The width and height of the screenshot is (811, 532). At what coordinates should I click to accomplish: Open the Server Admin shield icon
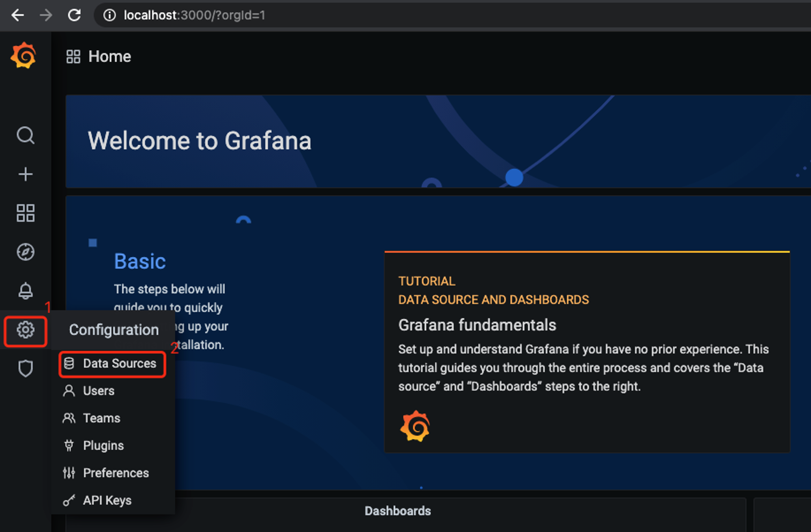pyautogui.click(x=25, y=369)
